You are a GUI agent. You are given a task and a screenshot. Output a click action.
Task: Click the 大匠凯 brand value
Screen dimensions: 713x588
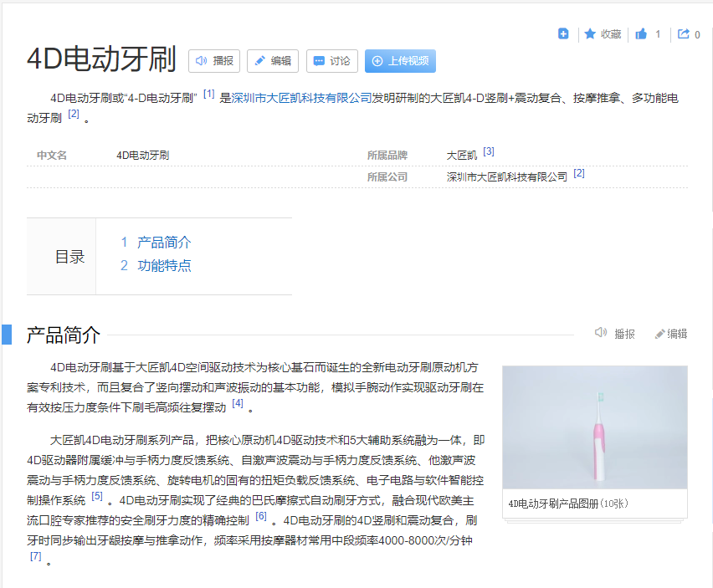pos(462,156)
